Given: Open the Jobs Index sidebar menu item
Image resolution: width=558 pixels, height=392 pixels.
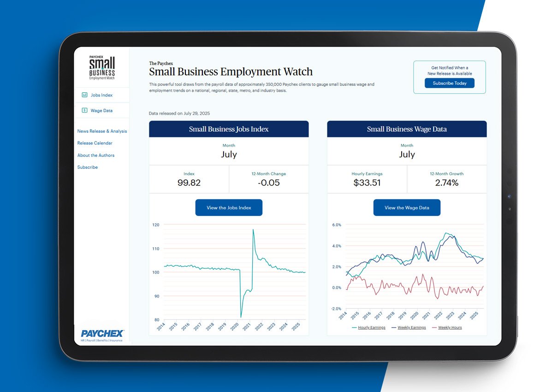Looking at the screenshot, I should pyautogui.click(x=101, y=95).
